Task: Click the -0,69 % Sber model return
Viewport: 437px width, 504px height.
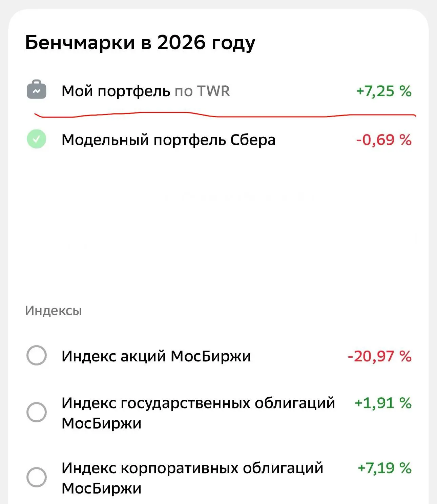Action: pyautogui.click(x=384, y=140)
